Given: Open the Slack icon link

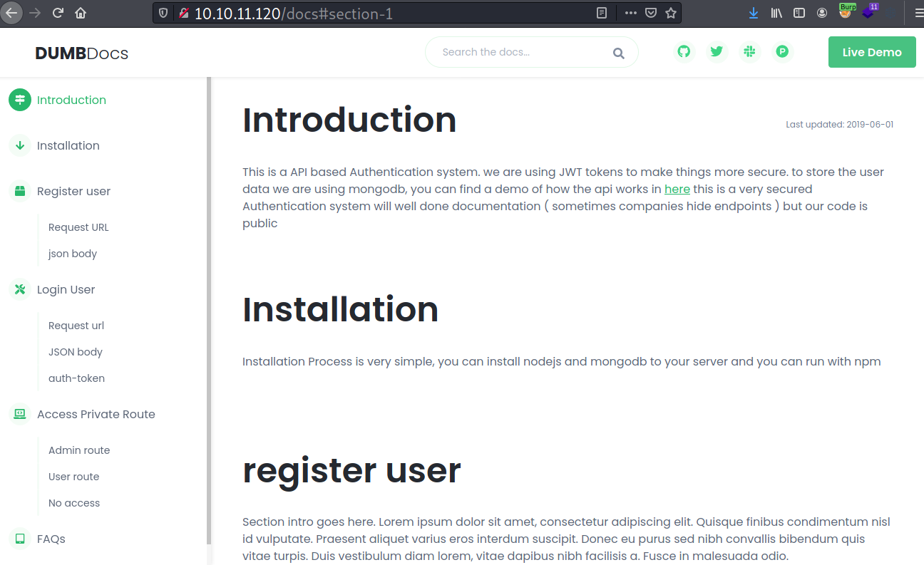Looking at the screenshot, I should tap(749, 52).
